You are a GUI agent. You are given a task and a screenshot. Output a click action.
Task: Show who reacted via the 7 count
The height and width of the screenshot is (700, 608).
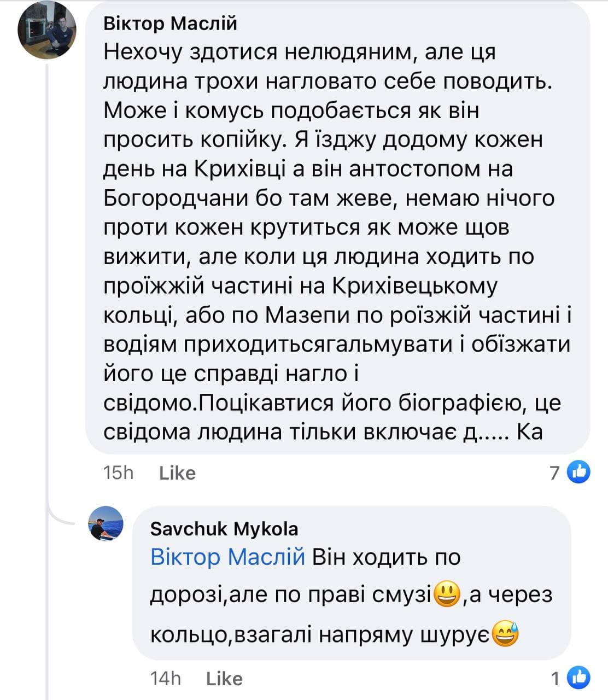click(x=555, y=472)
